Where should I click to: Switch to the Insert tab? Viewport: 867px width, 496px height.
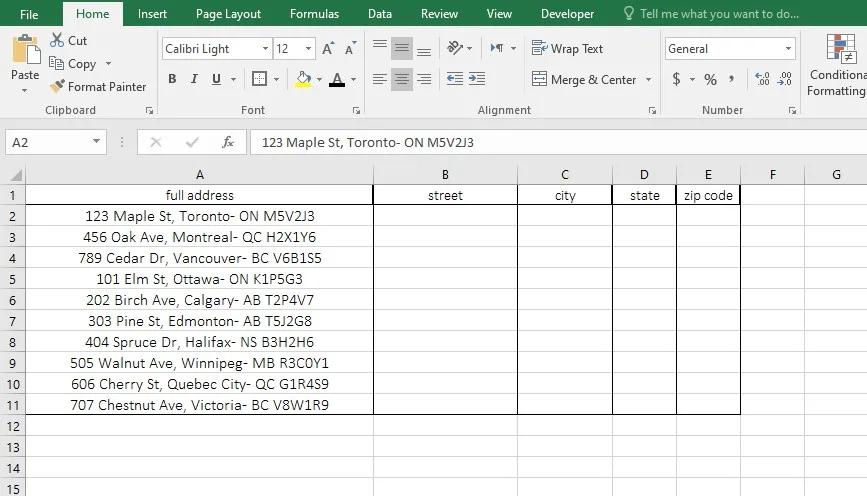coord(152,14)
